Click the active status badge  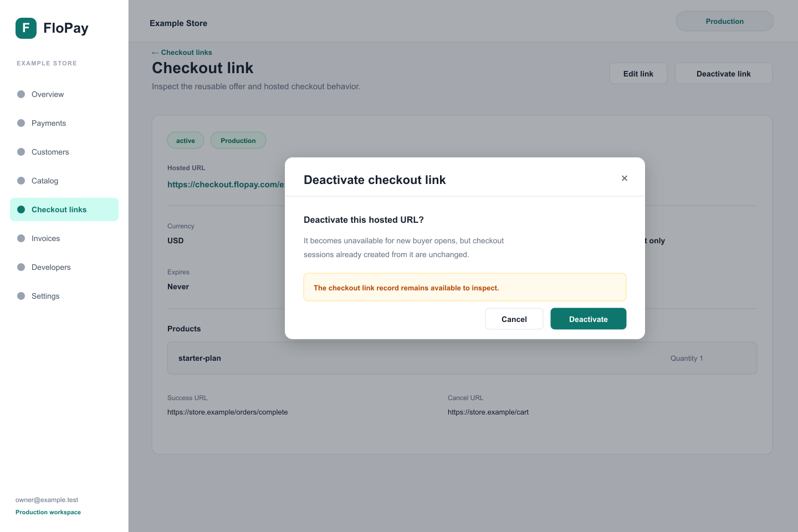(186, 140)
